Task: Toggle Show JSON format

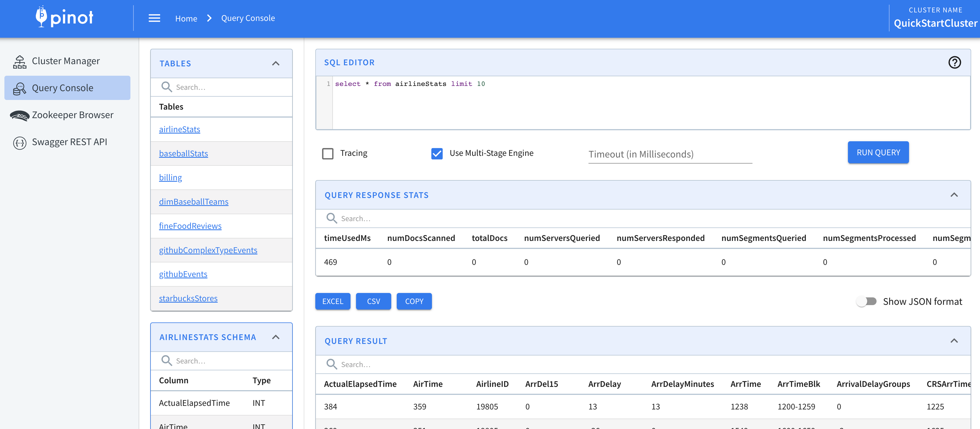Action: 867,301
